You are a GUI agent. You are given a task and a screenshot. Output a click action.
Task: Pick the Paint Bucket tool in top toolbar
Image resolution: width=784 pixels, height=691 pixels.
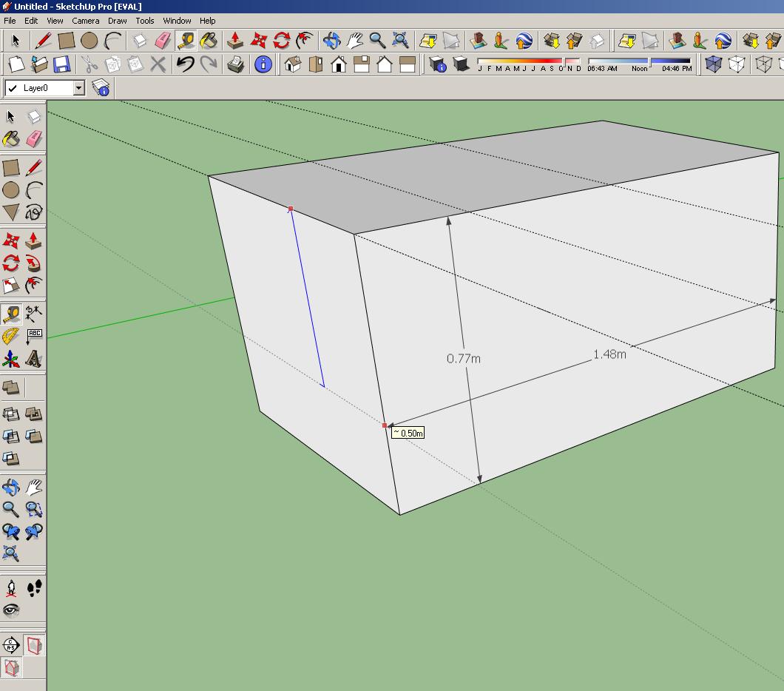point(209,40)
